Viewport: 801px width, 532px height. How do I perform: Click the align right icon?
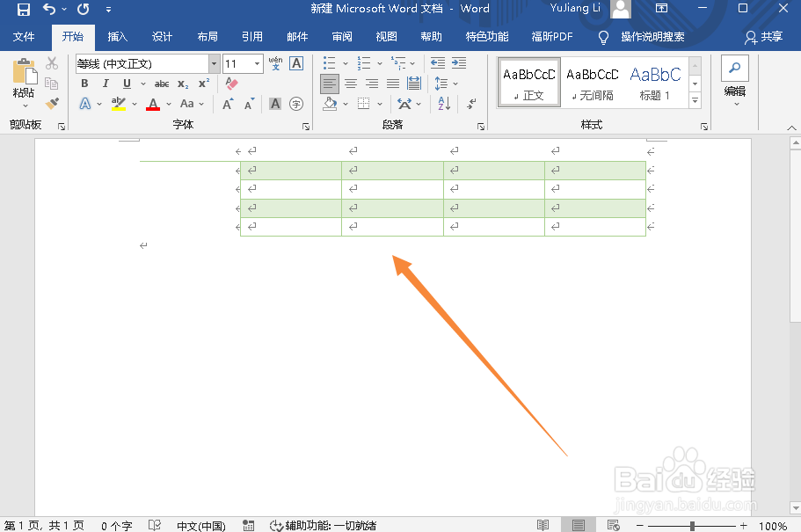coord(372,84)
